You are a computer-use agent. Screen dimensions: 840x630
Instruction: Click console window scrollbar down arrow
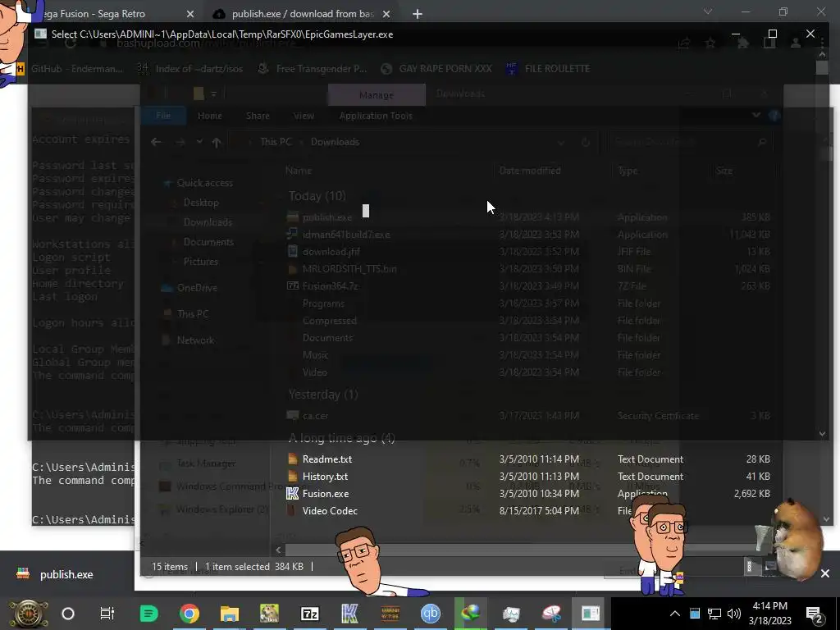point(822,434)
